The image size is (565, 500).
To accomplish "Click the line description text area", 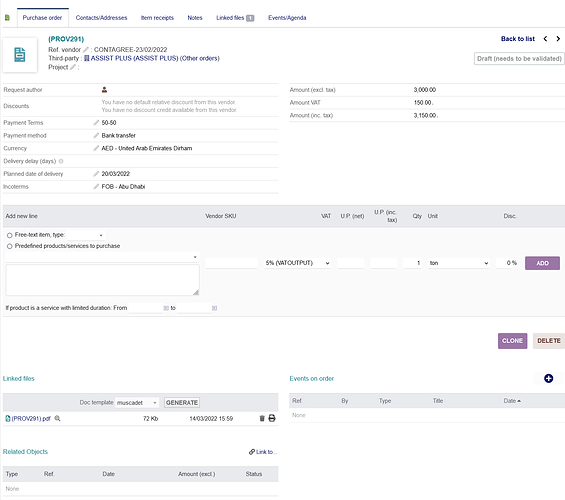I will 102,280.
